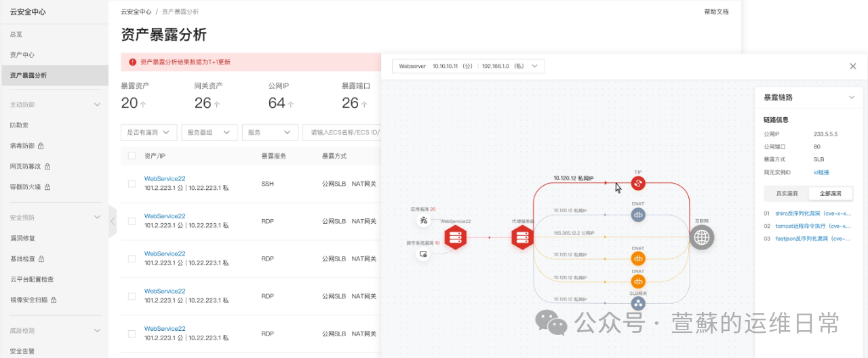This screenshot has height=358, width=868.
Task: Open the 是否有漏洞 filter dropdown
Action: click(149, 132)
